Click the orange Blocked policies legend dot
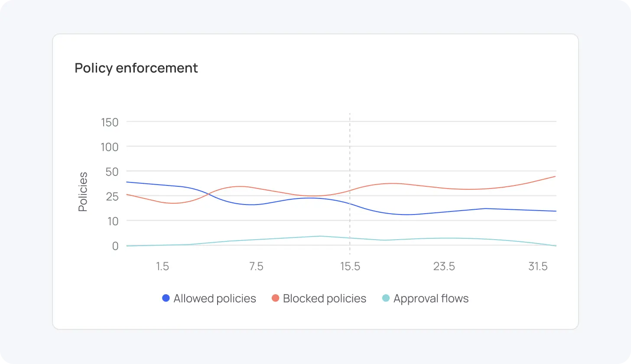Viewport: 631px width, 364px height. [x=275, y=298]
